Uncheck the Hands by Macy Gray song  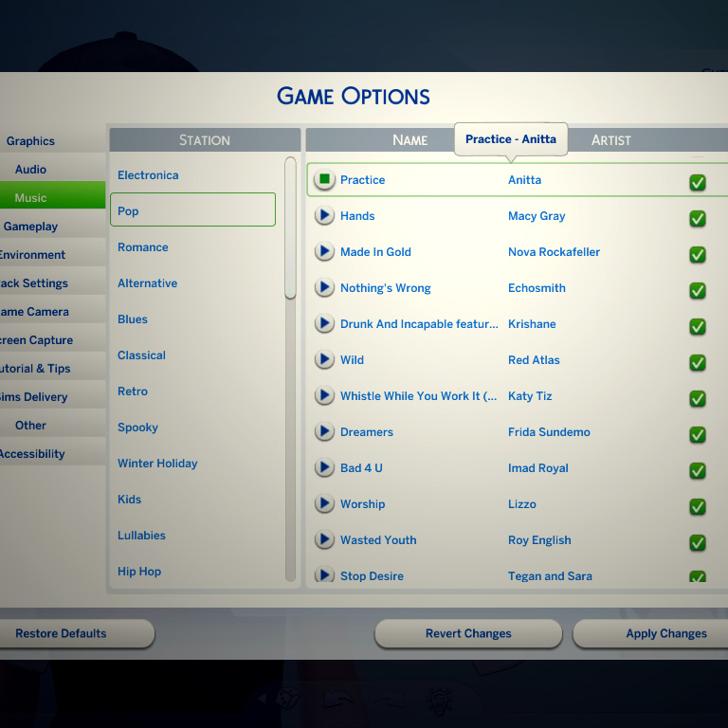[x=698, y=218]
